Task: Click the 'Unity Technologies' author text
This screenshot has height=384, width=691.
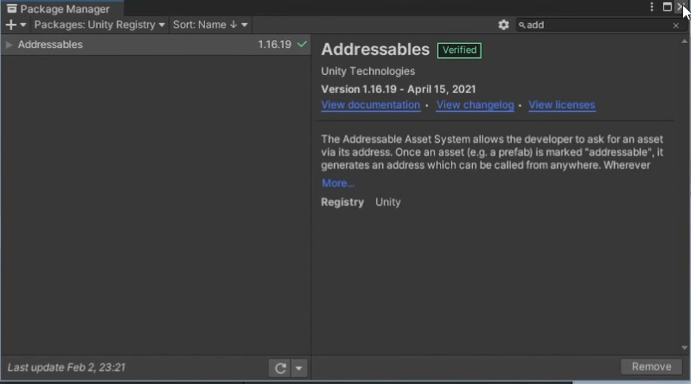Action: tap(368, 71)
